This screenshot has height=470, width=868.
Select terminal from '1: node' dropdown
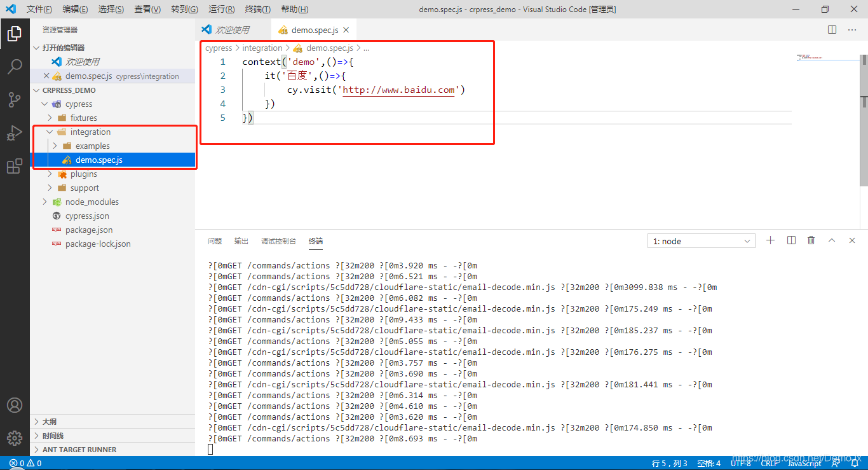click(701, 241)
